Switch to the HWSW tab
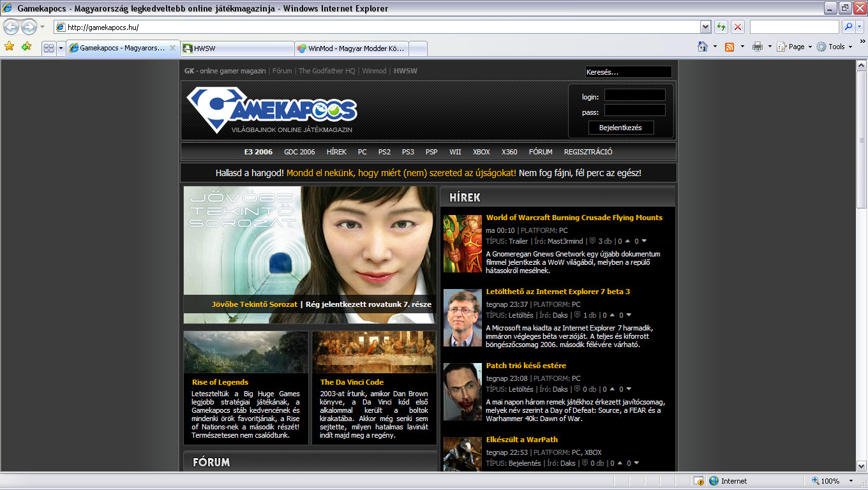Image resolution: width=868 pixels, height=490 pixels. click(x=237, y=48)
